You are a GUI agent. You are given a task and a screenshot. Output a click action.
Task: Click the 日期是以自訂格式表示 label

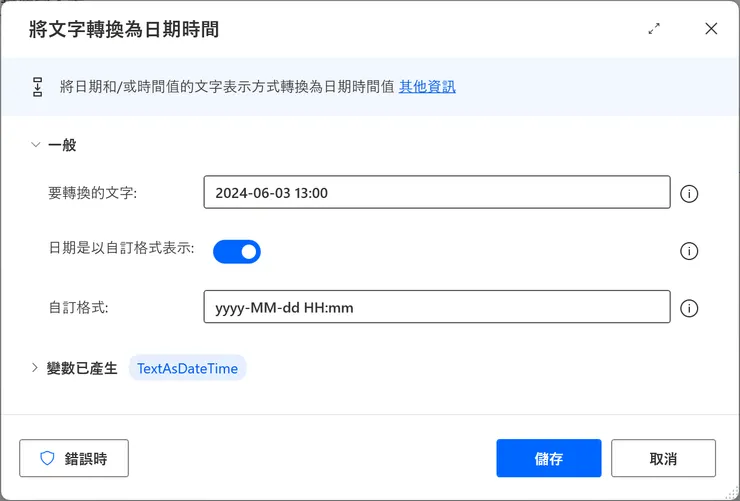tap(121, 248)
